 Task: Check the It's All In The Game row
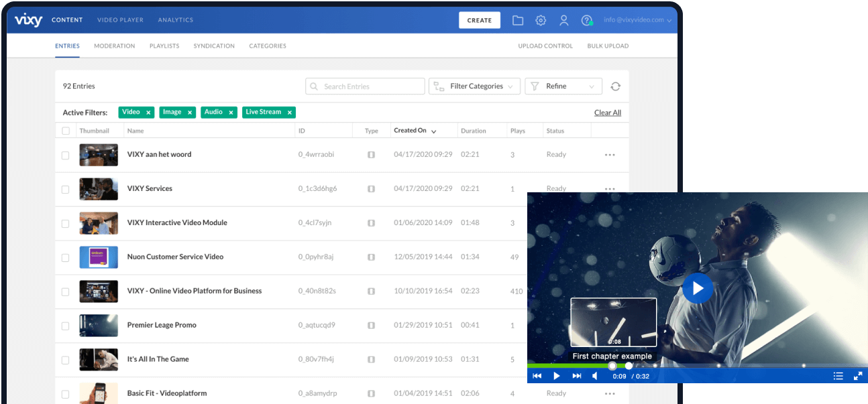pos(66,360)
